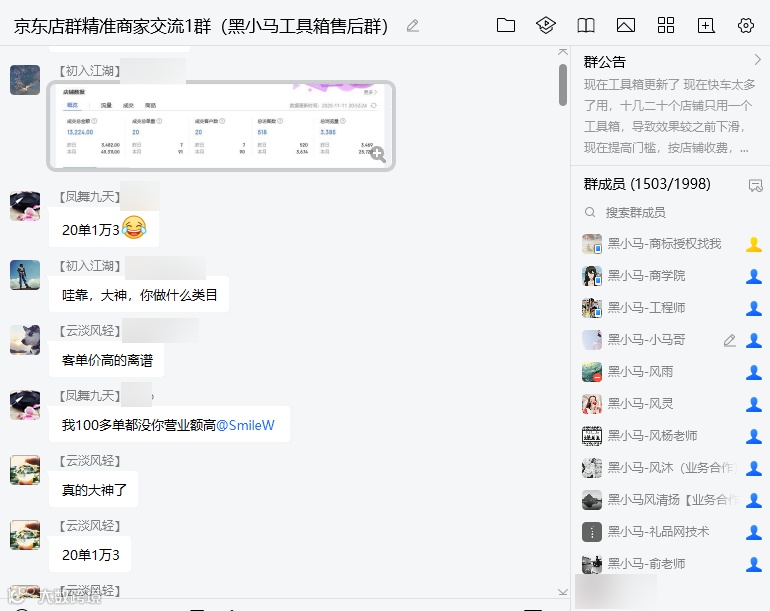Image resolution: width=770 pixels, height=611 pixels.
Task: Open the open-book icon in header
Action: click(586, 25)
